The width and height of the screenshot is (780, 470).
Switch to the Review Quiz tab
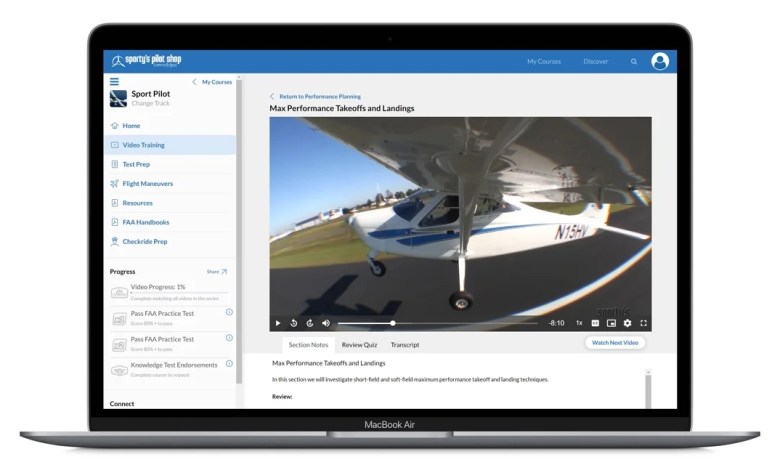tap(359, 345)
